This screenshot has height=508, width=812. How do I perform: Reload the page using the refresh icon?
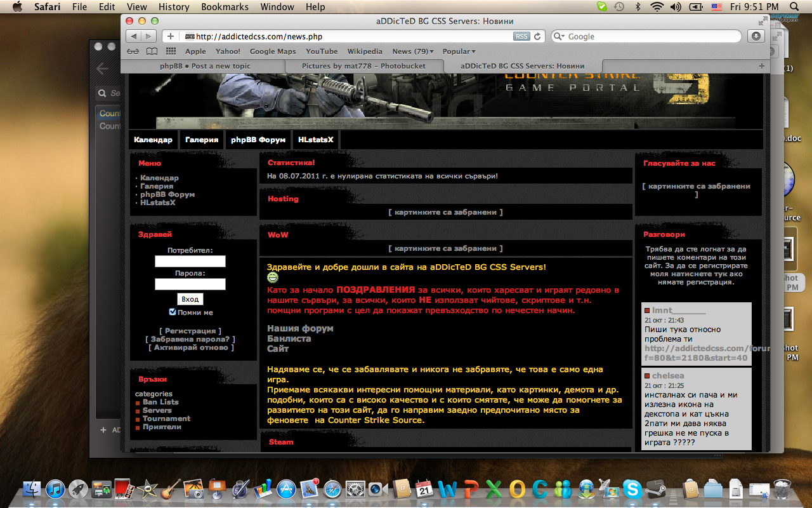(x=535, y=36)
